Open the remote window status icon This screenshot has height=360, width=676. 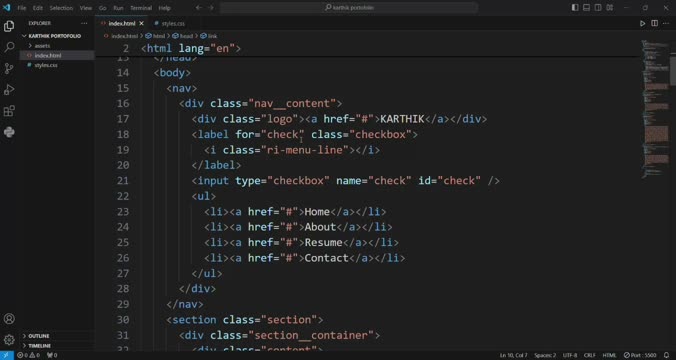pos(6,355)
